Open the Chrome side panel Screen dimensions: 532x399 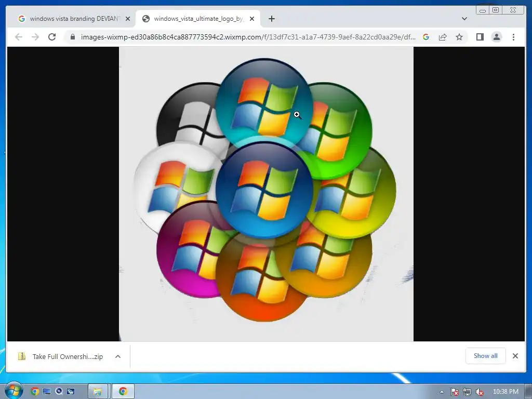pyautogui.click(x=480, y=37)
